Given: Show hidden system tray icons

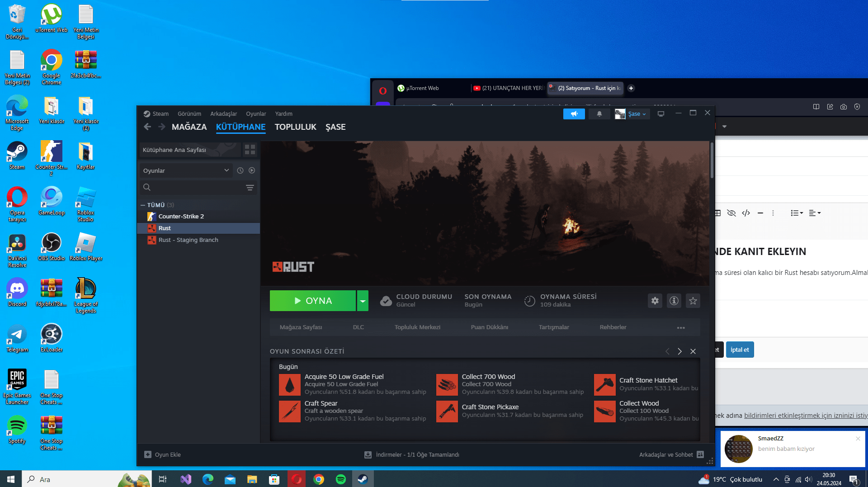Looking at the screenshot, I should [776, 479].
